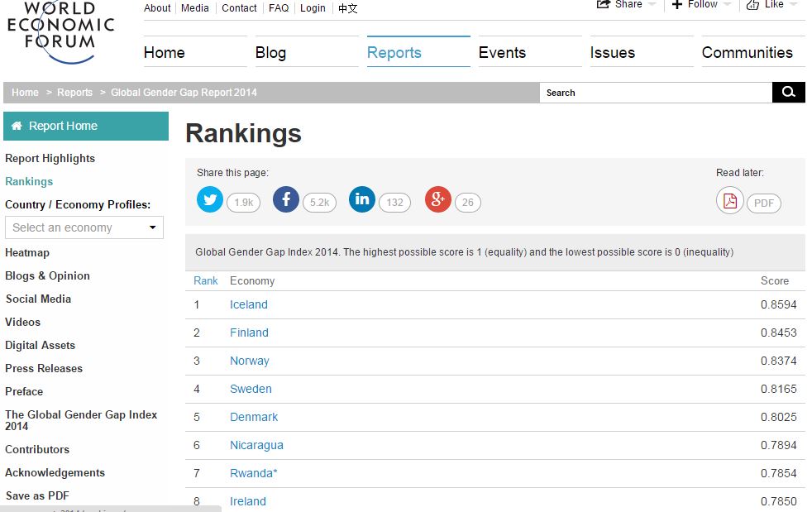812x512 pixels.
Task: Focus the Search input field
Action: pyautogui.click(x=656, y=93)
